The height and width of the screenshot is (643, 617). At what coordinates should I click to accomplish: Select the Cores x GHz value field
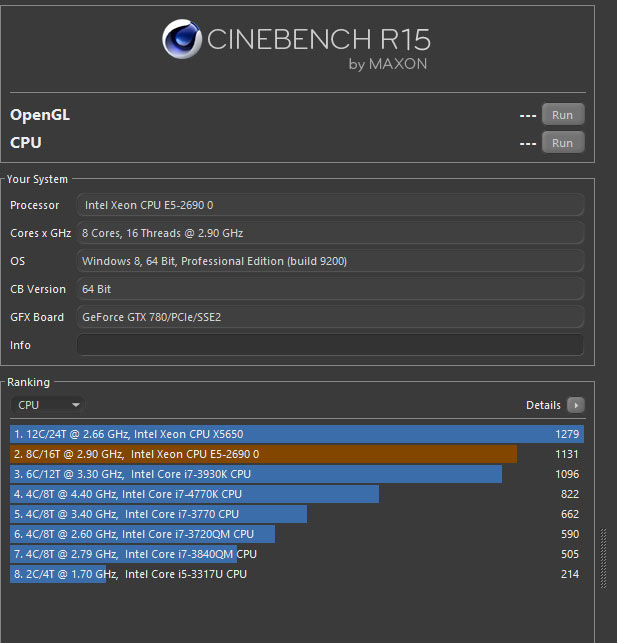tap(330, 233)
